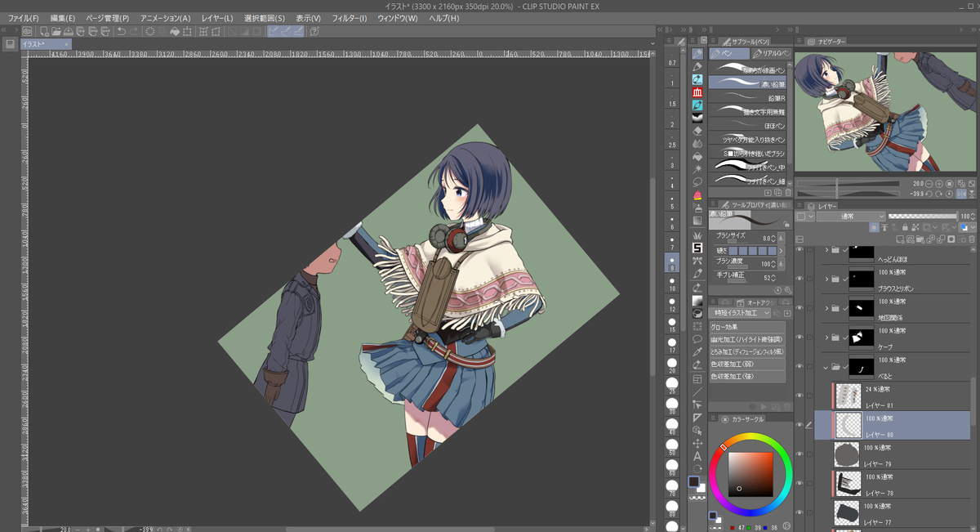The image size is (980, 532).
Task: Expand the ケープ layer folder
Action: click(826, 338)
